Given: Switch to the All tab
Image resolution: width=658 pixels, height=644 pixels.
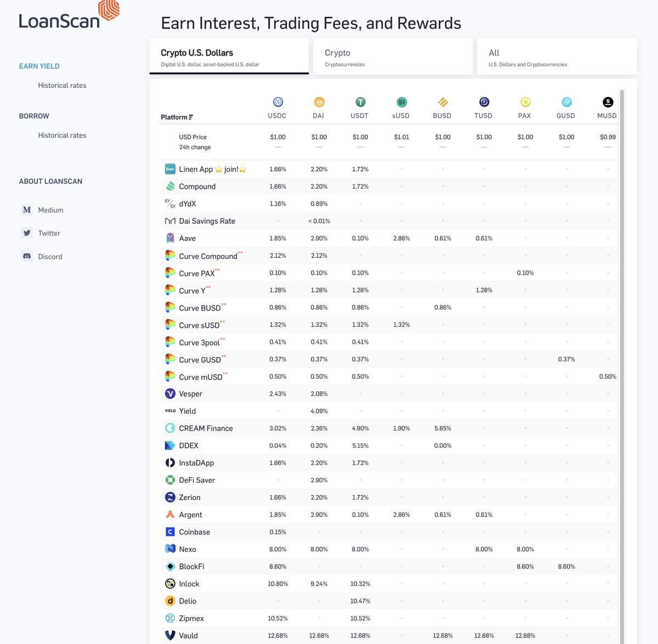Looking at the screenshot, I should coord(557,57).
